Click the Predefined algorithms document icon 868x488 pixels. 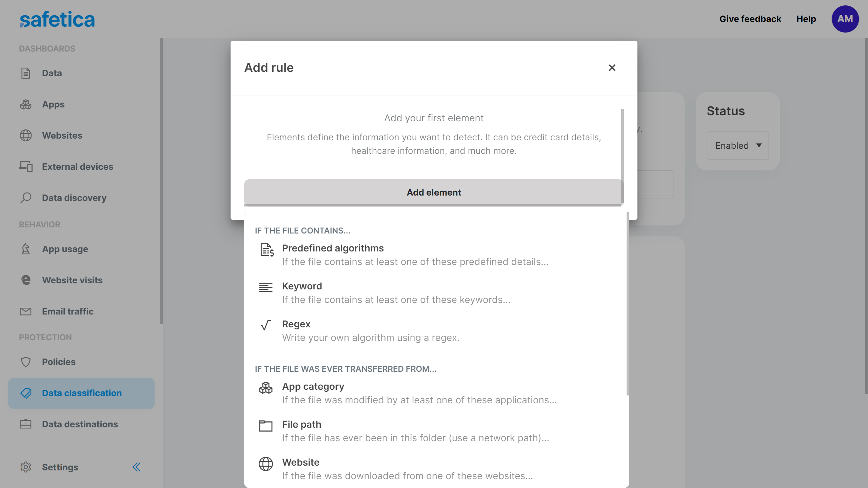click(267, 250)
